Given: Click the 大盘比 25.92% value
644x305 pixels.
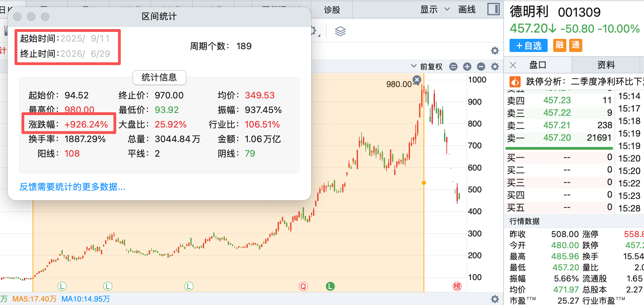Looking at the screenshot, I should 171,124.
